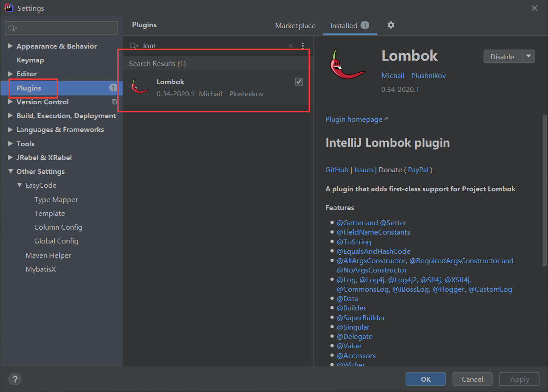Click the Plushnikov author link in details
This screenshot has height=392, width=548.
point(429,75)
